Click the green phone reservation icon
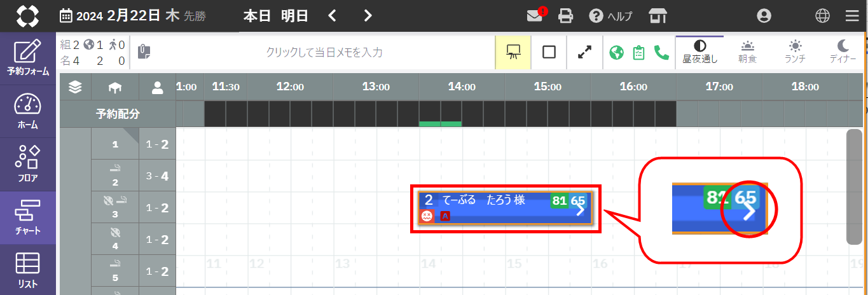This screenshot has width=868, height=295. tap(661, 52)
